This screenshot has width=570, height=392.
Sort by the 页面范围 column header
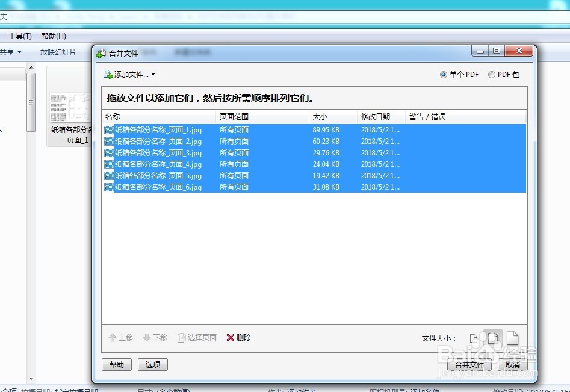coord(262,117)
